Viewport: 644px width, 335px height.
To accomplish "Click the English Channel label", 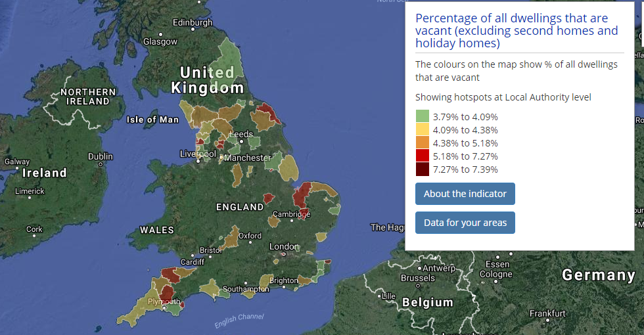I will click(239, 321).
